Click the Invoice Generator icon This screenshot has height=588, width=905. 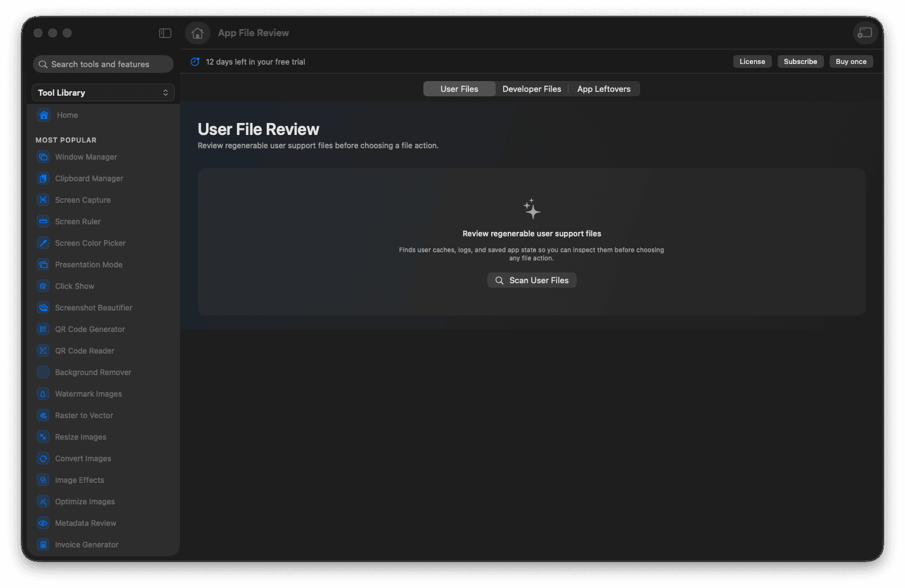tap(43, 545)
